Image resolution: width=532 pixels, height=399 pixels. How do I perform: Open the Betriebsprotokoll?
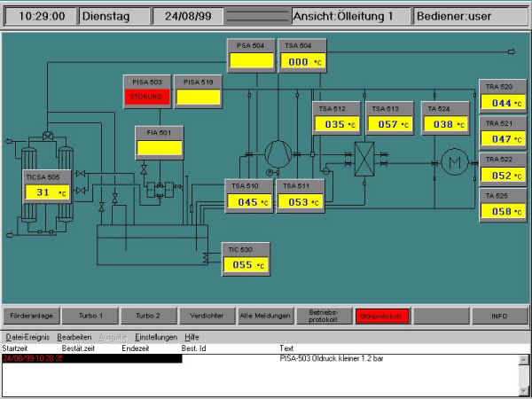(324, 316)
